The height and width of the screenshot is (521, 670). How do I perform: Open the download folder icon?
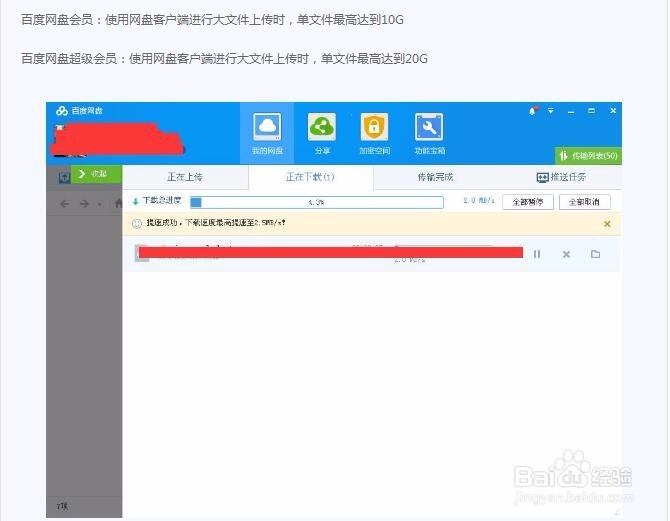(x=595, y=254)
